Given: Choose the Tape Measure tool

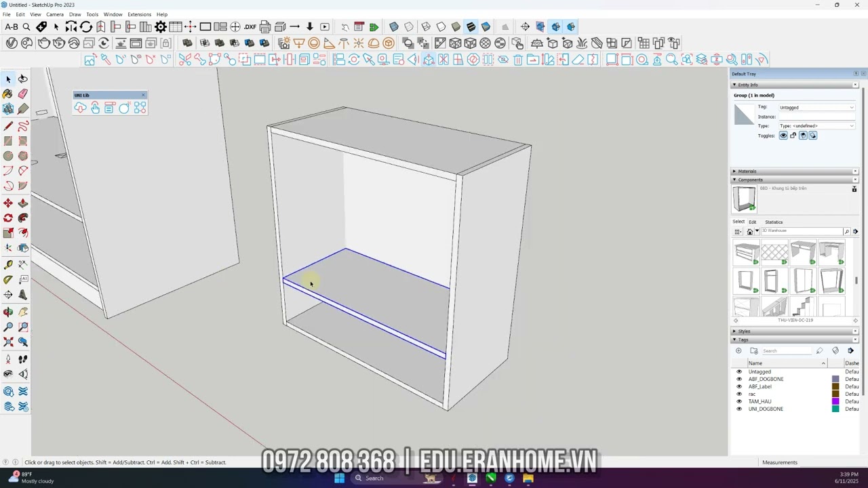Looking at the screenshot, I should (8, 264).
